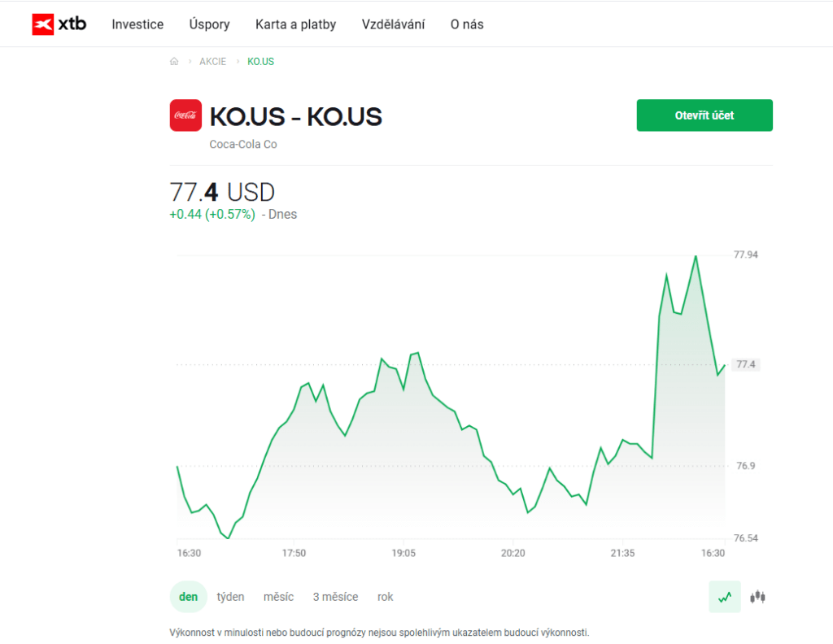Click the Otevřít účet button
Screen dimensions: 833x644
[x=704, y=115]
